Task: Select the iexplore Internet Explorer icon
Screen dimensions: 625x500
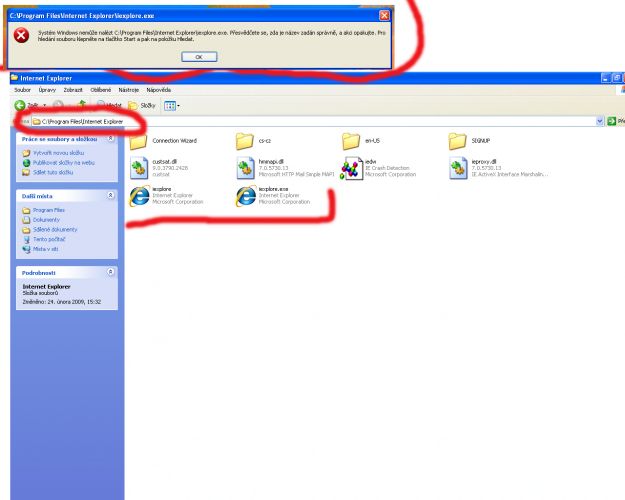Action: [140, 196]
